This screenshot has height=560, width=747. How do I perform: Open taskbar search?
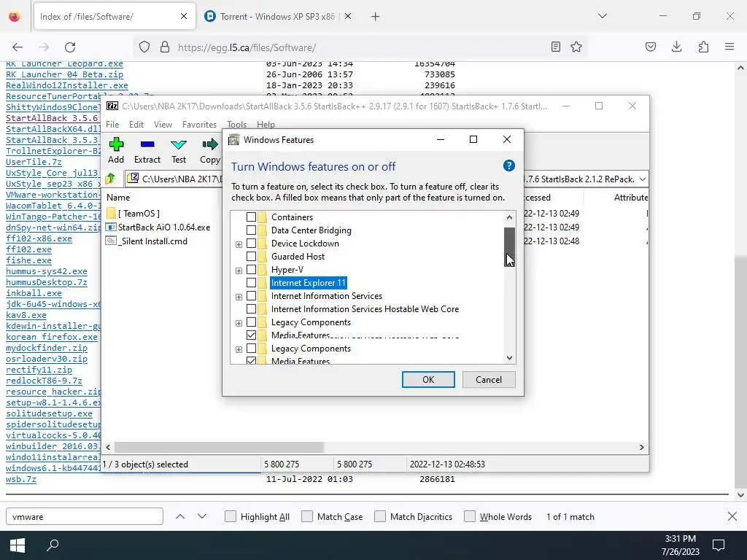(53, 545)
